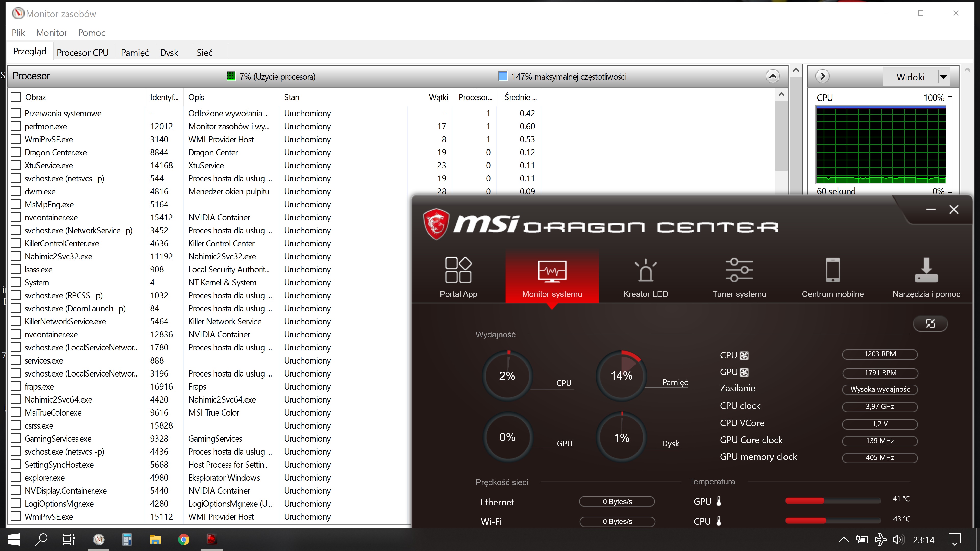Click the Wysoka wydajność power value
This screenshot has height=551, width=980.
click(880, 389)
